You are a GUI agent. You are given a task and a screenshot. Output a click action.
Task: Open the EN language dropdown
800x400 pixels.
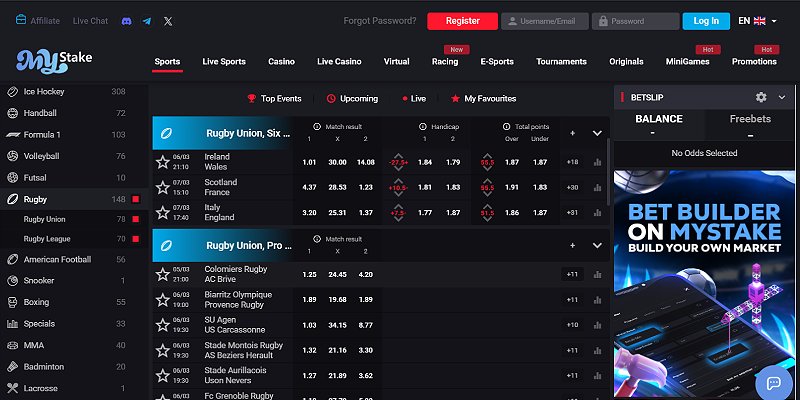[757, 21]
